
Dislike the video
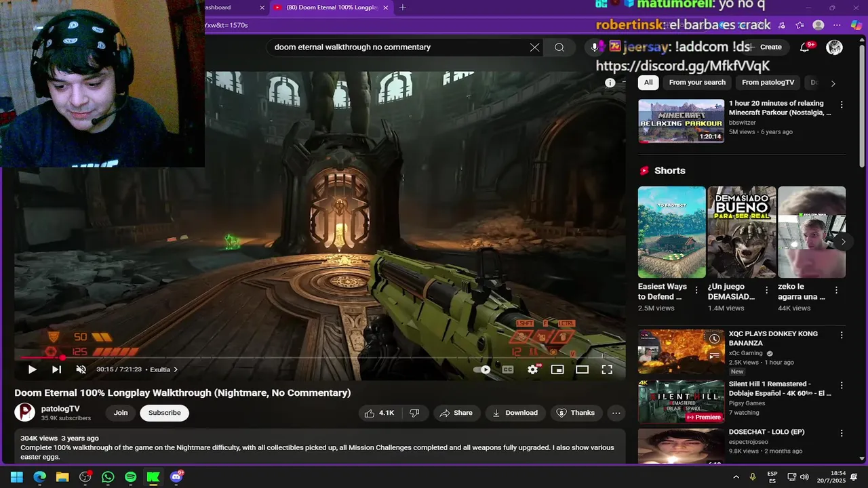coord(414,413)
